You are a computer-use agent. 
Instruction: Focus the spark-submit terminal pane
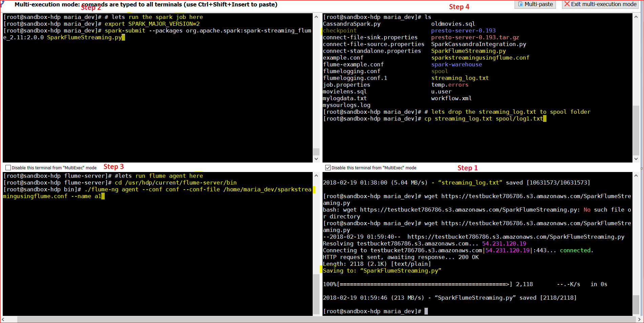tap(158, 88)
